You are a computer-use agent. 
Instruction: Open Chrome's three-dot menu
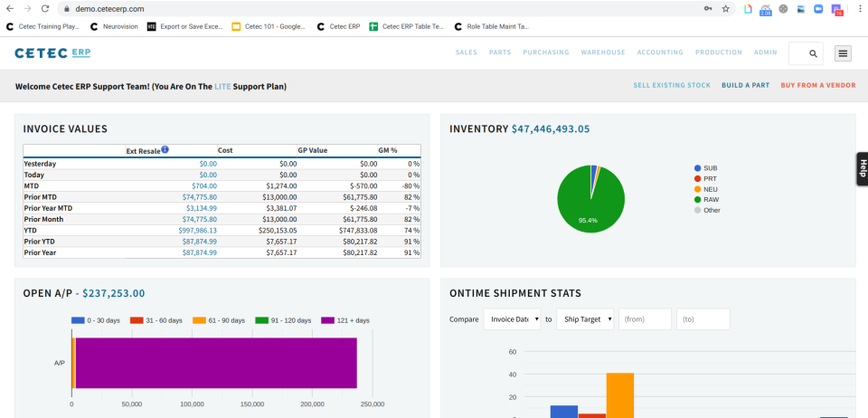[859, 9]
